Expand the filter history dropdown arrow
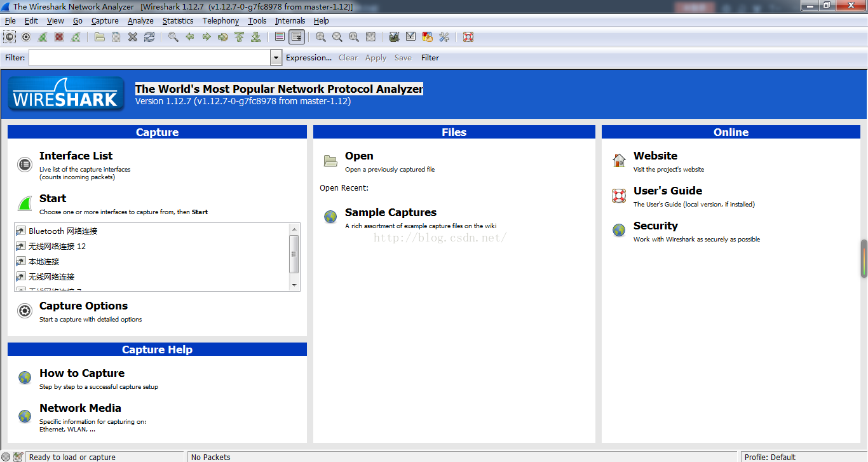 click(x=276, y=58)
